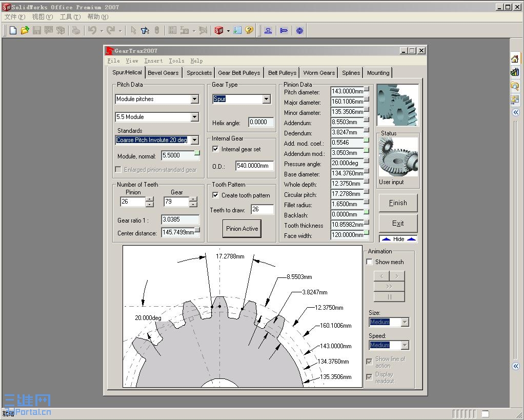Viewport: 524px width, 420px height.
Task: Click the spur gear preview thumbnail
Action: click(x=397, y=105)
